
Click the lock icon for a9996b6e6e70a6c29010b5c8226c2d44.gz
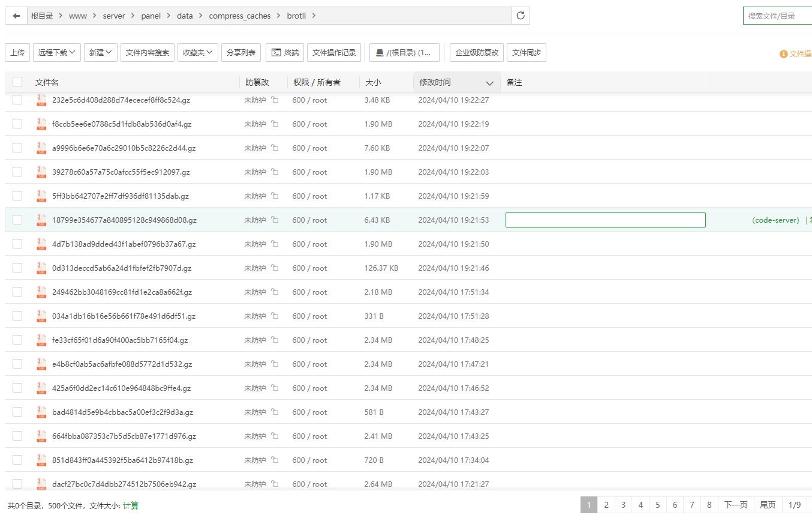point(275,148)
